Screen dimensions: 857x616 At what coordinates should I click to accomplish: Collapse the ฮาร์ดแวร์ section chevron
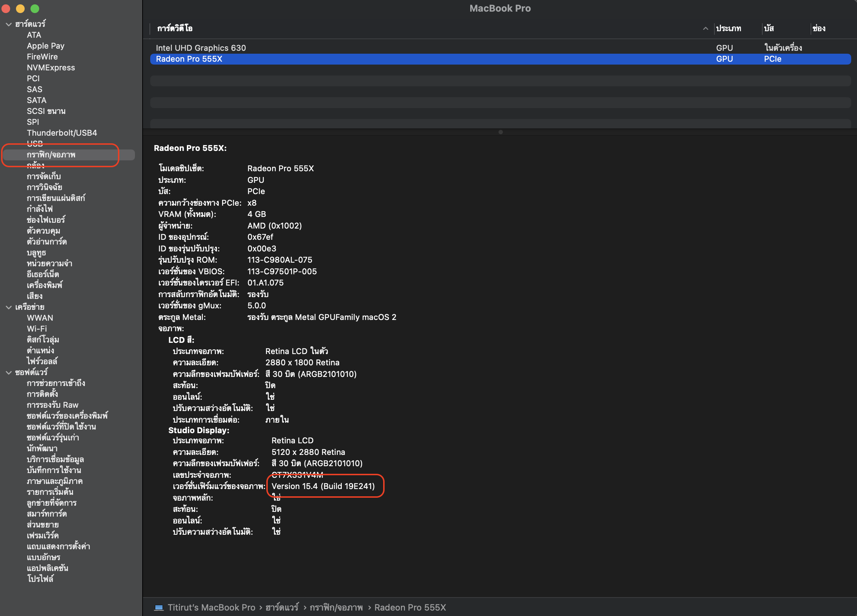click(9, 24)
